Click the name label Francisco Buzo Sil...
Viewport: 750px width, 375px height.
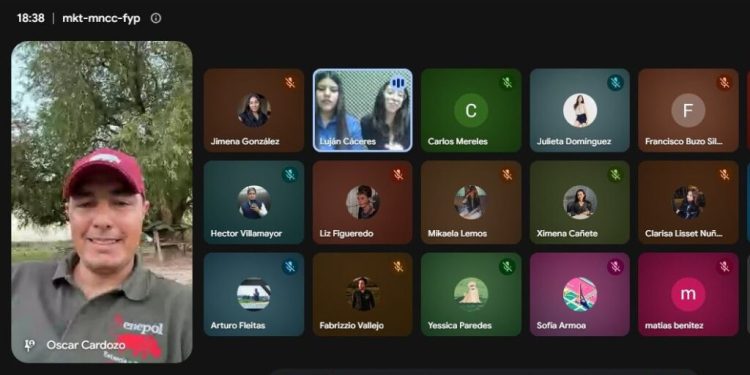pos(684,142)
